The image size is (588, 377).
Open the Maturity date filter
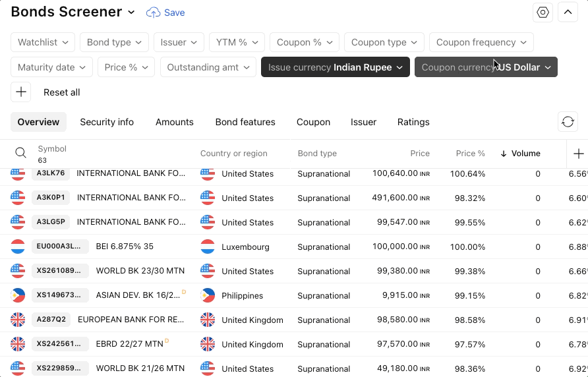[x=52, y=67]
